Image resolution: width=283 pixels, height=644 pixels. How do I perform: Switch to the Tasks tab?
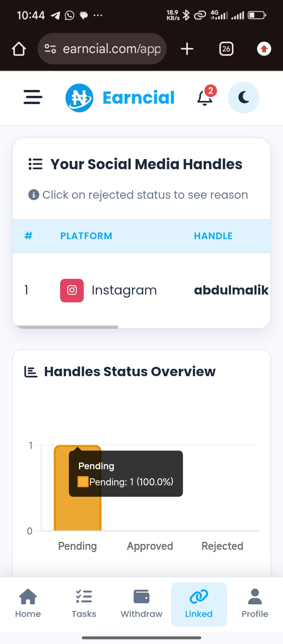click(x=84, y=604)
